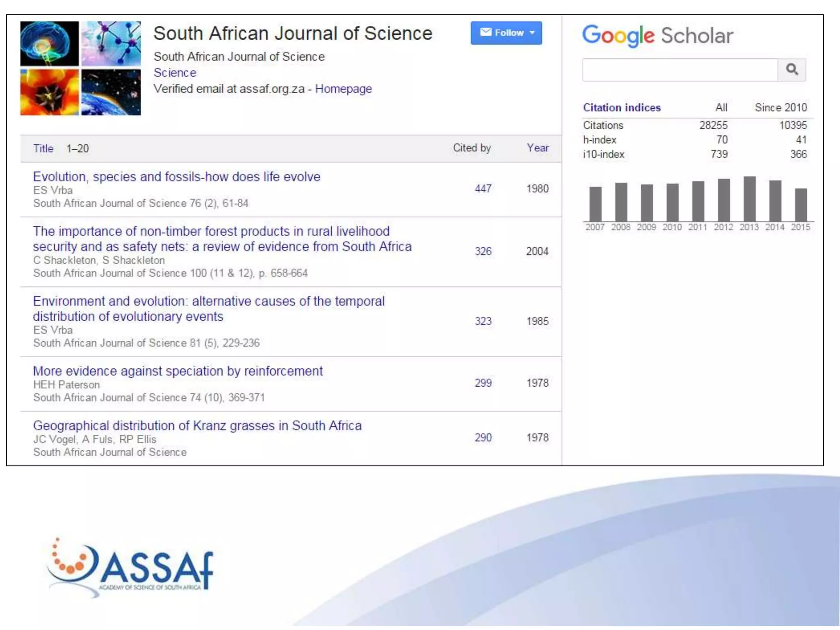View the 447 citations of first article
The height and width of the screenshot is (630, 840).
click(483, 189)
